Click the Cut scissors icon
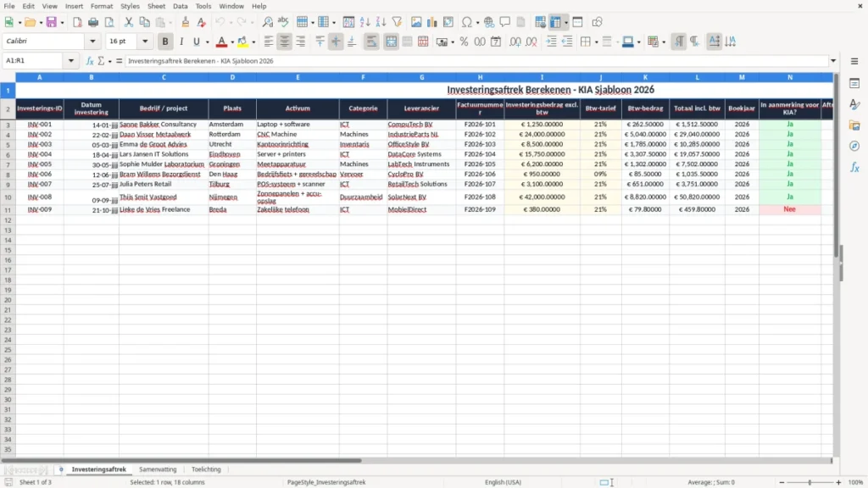868x488 pixels. pyautogui.click(x=129, y=22)
